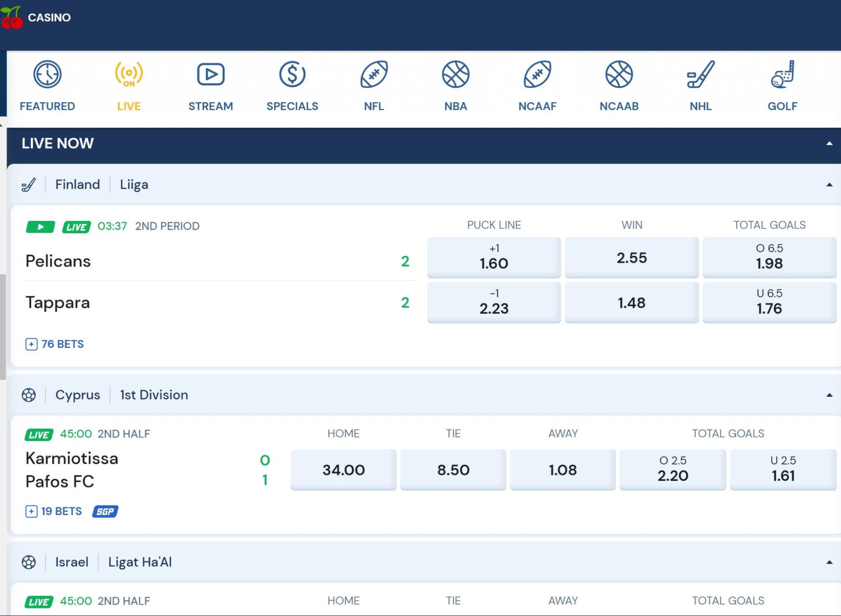This screenshot has height=616, width=841.
Task: Click the left vertical scrollbar thumb
Action: 3,327
